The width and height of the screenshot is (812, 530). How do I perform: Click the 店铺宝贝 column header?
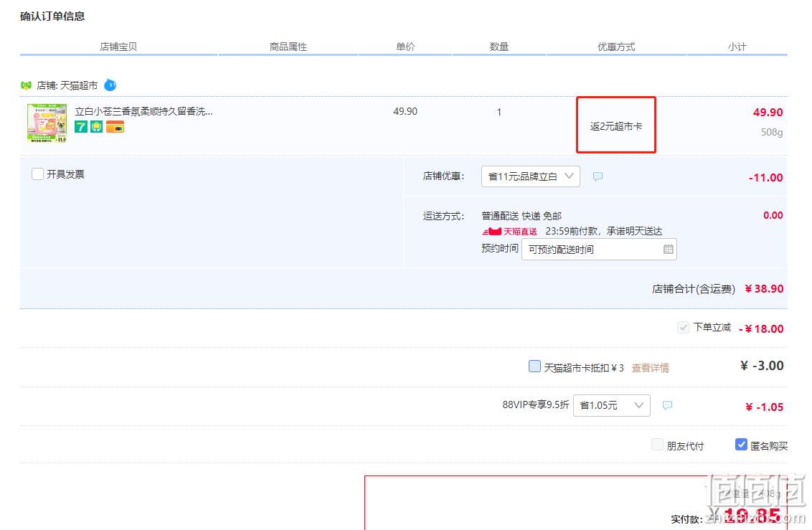click(118, 47)
